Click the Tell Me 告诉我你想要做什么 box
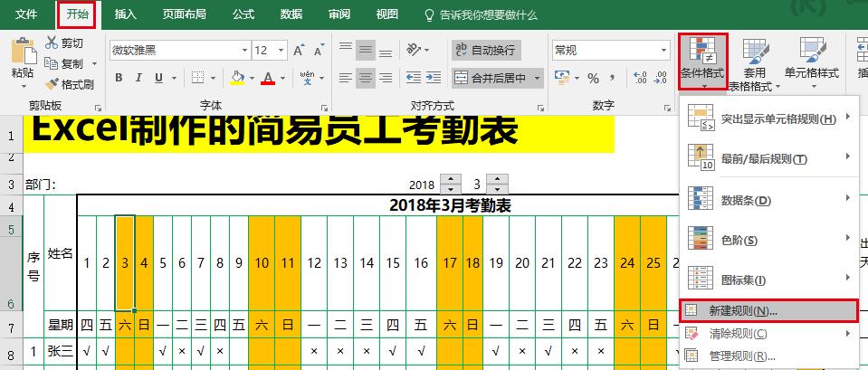Viewport: 868px width, 370px height. coord(481,15)
